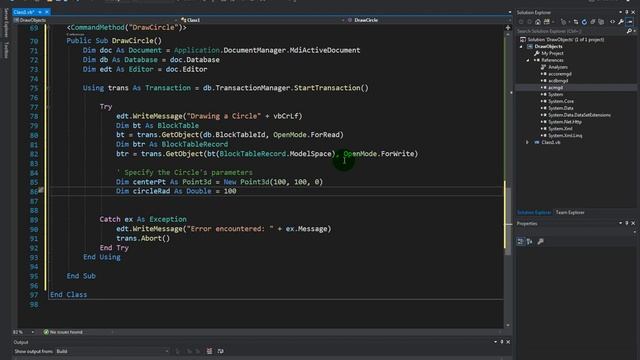The image size is (640, 360).
Task: Click Pending Changes Filter icon in Solution Explorer
Action: pyautogui.click(x=564, y=22)
